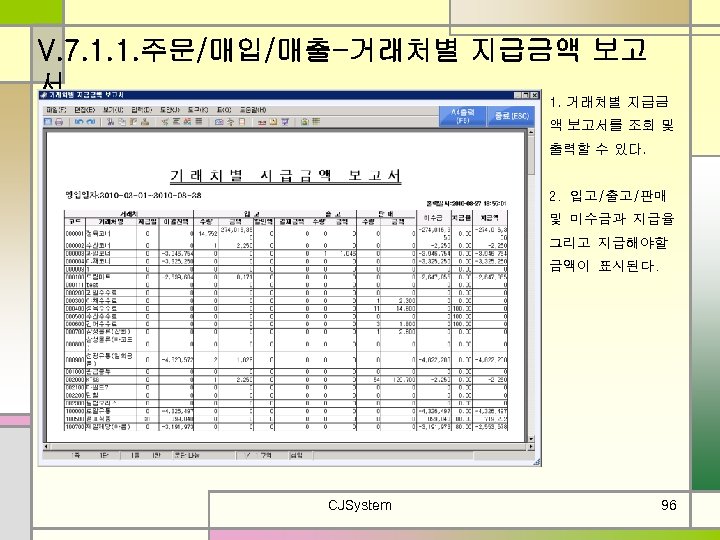Click the slide page number 96
This screenshot has height=540, width=720.
click(x=669, y=505)
